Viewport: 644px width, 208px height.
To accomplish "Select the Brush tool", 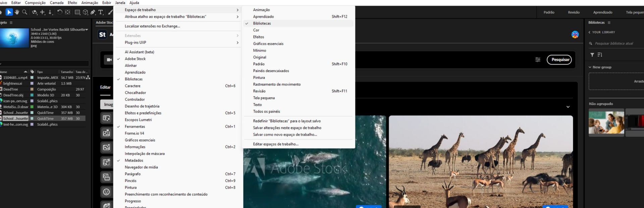I will (x=110, y=12).
